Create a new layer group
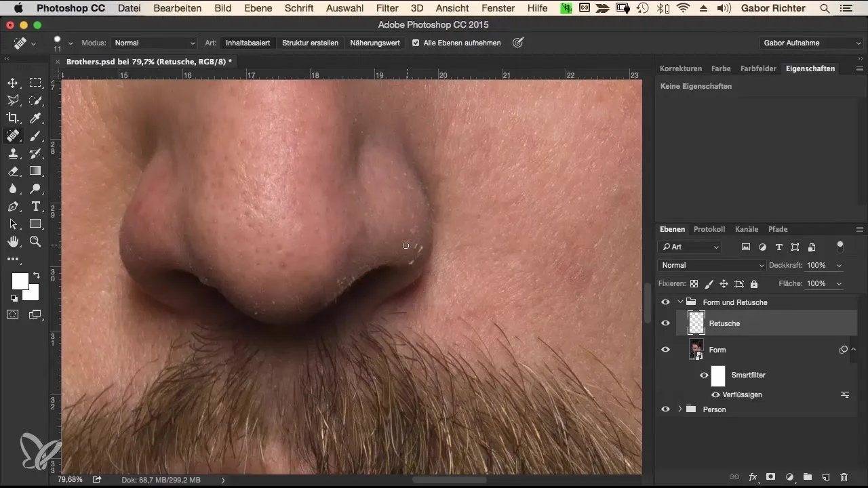Screen dimensions: 868x488 [x=807, y=477]
